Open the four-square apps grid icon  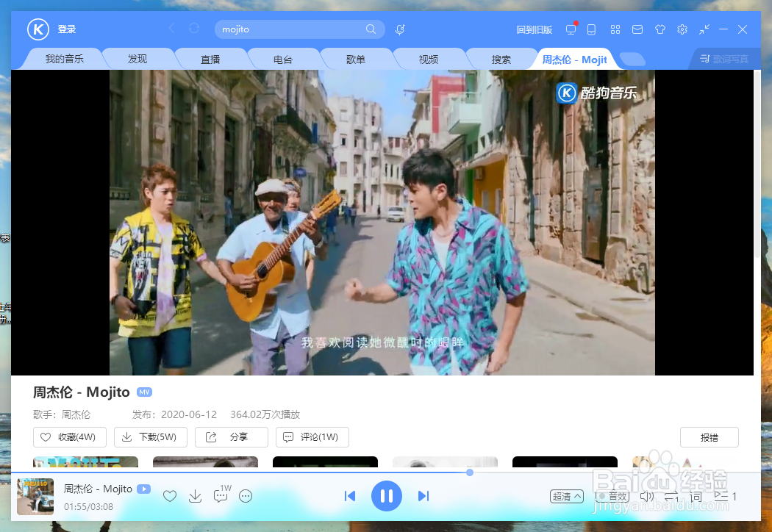coord(615,29)
